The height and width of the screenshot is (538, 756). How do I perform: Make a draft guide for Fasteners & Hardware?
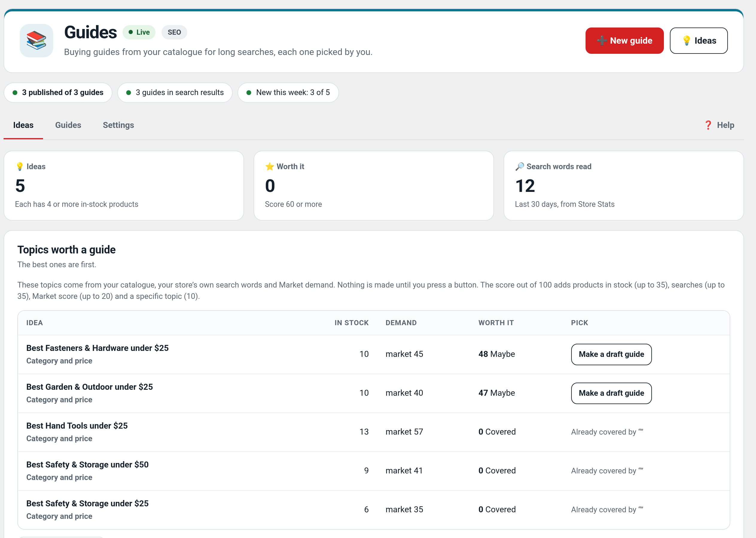point(611,354)
